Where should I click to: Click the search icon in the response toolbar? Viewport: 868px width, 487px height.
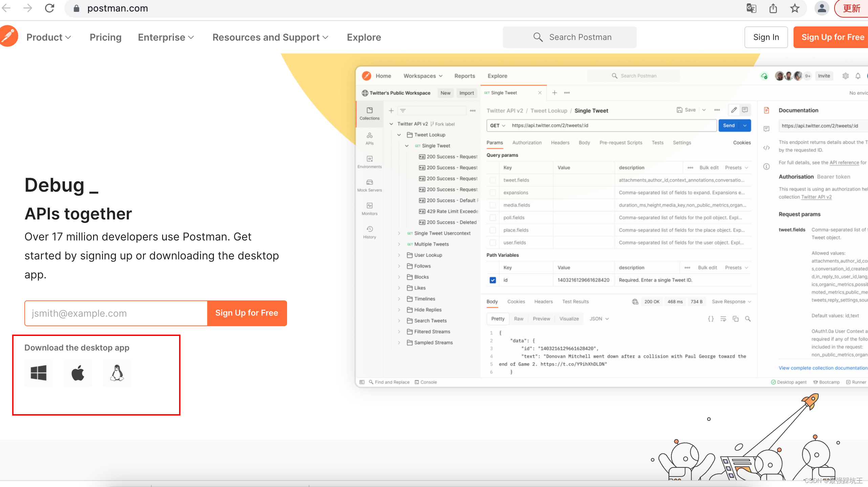click(x=748, y=319)
